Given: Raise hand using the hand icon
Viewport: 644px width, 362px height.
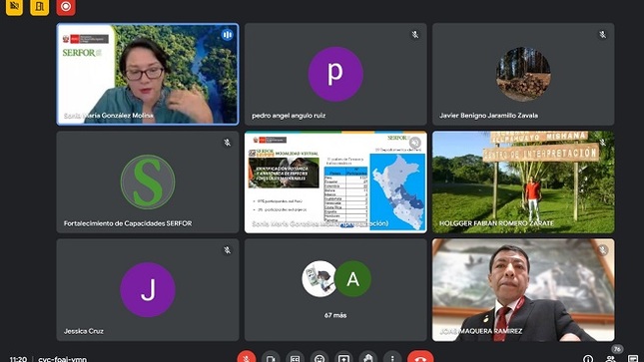Looking at the screenshot, I should coord(368,358).
